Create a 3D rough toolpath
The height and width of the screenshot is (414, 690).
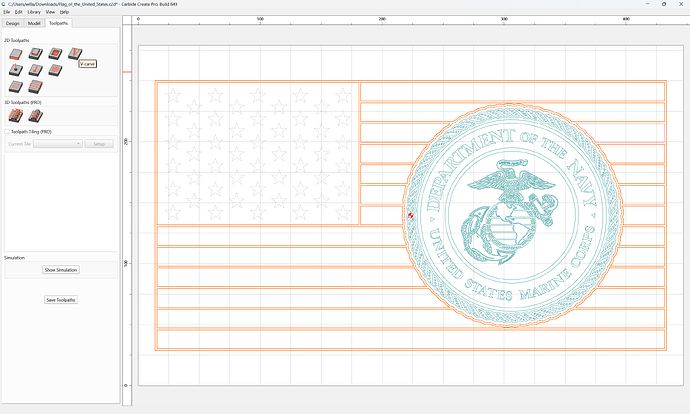point(16,116)
